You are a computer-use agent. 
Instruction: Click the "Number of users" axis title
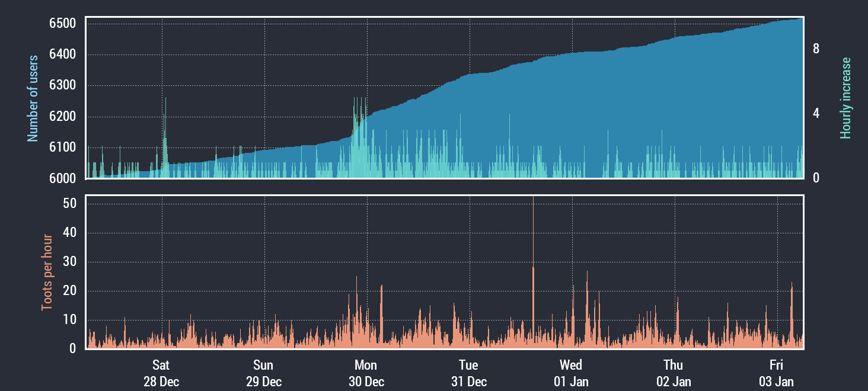33,98
